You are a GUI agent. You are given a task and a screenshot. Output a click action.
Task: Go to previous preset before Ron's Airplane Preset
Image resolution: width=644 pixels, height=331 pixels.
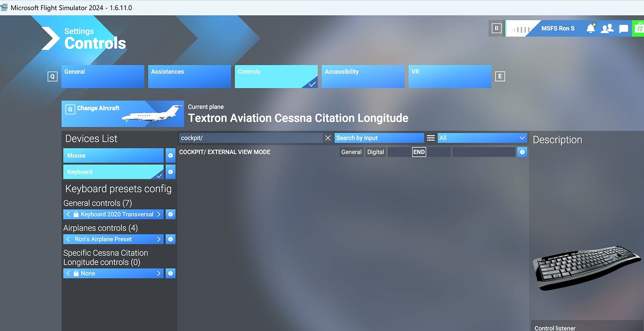point(68,239)
